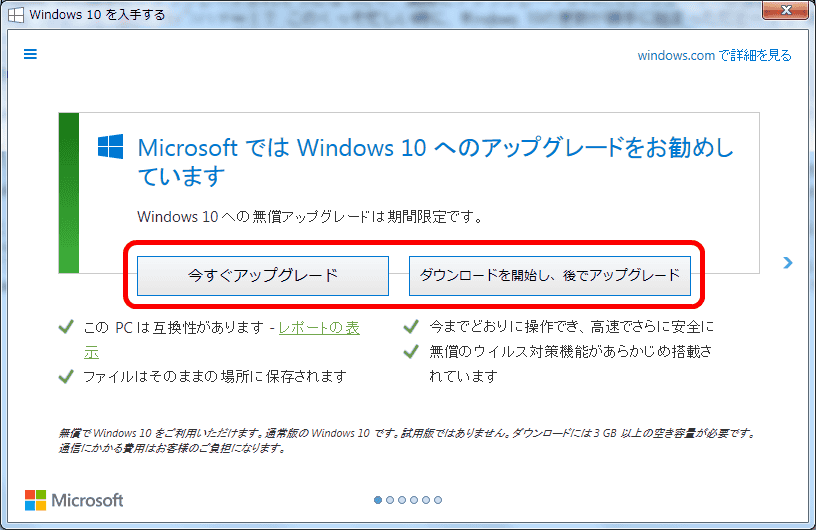Click text 今までどおりに操作でき、高速でさらに安全に
Image resolution: width=816 pixels, height=530 pixels.
[x=571, y=326]
